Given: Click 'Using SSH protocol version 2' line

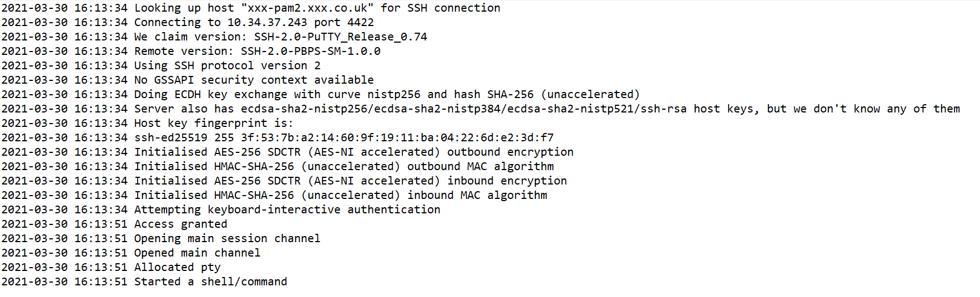Looking at the screenshot, I should coord(227,66).
